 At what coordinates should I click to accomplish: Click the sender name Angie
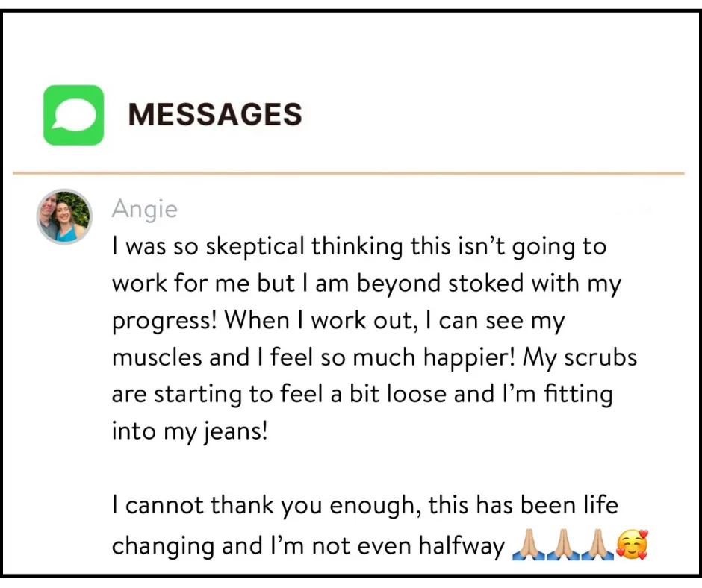(145, 209)
